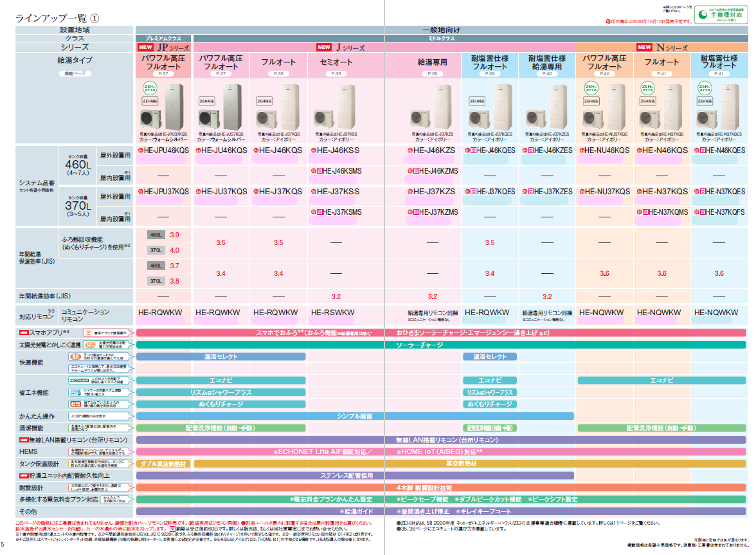Image resolution: width=756 pixels, height=555 pixels.
Task: Click model cell HE-N37KQFS
Action: click(719, 212)
